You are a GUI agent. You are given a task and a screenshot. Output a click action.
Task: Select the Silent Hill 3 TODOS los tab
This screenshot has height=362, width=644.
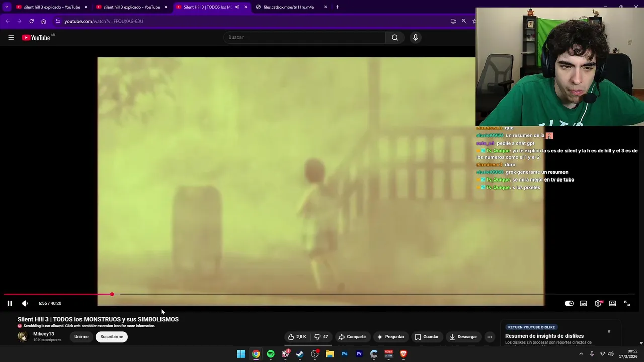(207, 7)
